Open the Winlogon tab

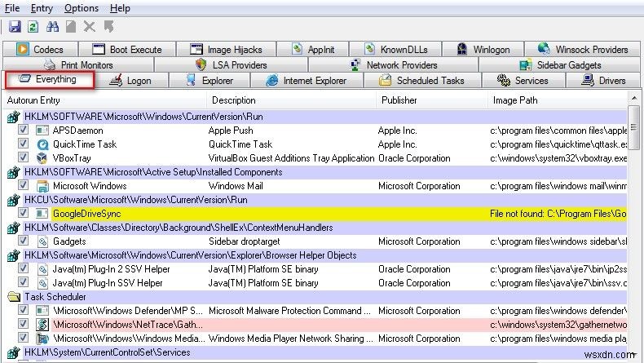(x=483, y=49)
